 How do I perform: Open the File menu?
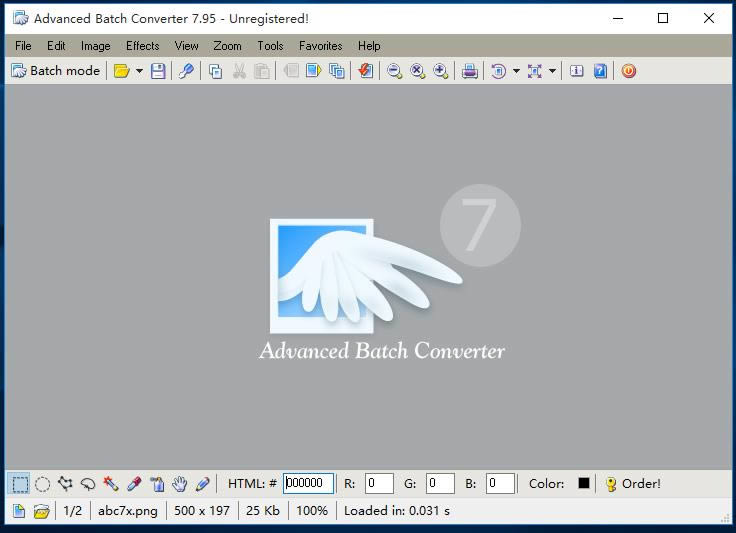(23, 46)
